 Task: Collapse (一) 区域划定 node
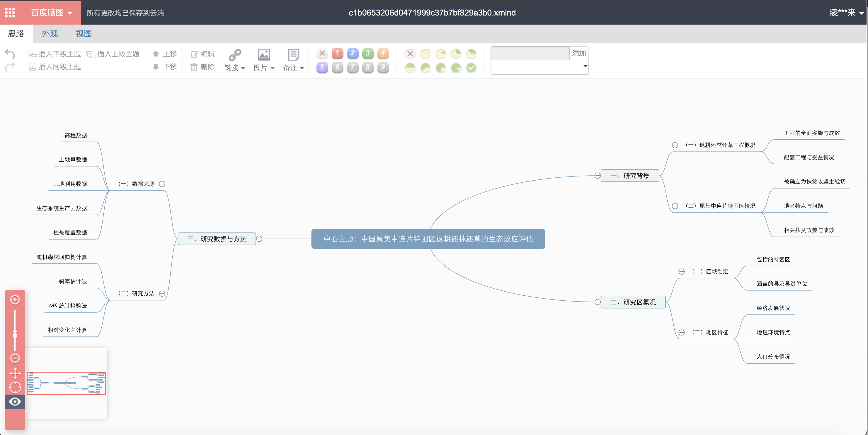pyautogui.click(x=682, y=271)
